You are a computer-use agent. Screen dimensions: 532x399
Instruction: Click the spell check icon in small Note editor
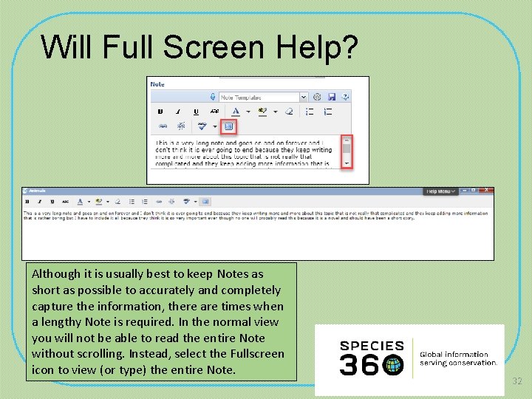point(202,126)
